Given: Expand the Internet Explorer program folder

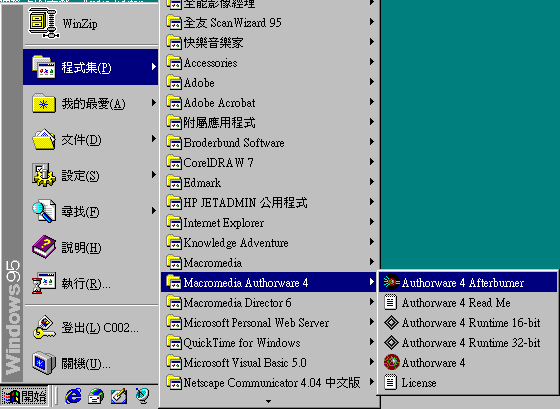Looking at the screenshot, I should [270, 223].
